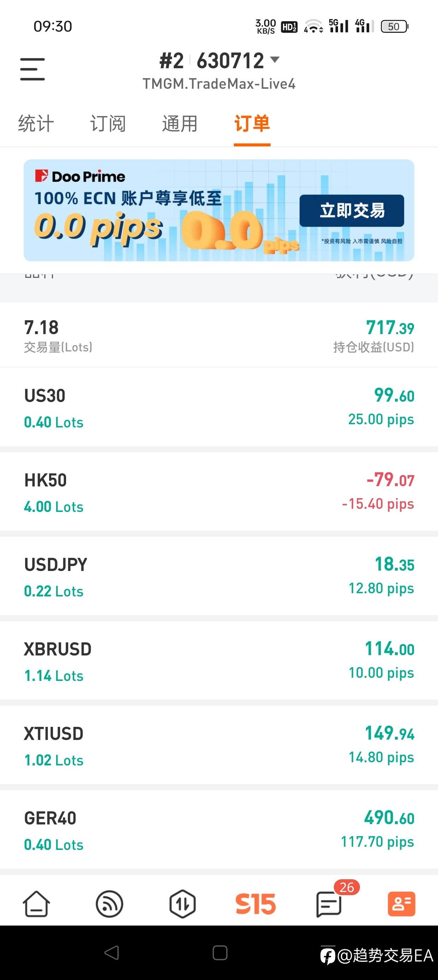The image size is (438, 980).
Task: Open the orange profile card icon
Action: (402, 904)
